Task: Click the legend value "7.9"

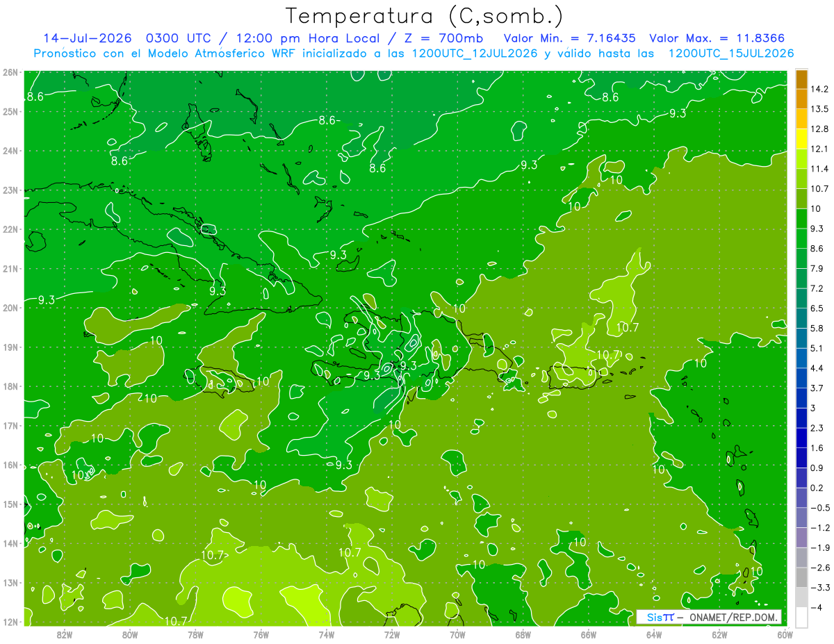Action: [x=817, y=268]
